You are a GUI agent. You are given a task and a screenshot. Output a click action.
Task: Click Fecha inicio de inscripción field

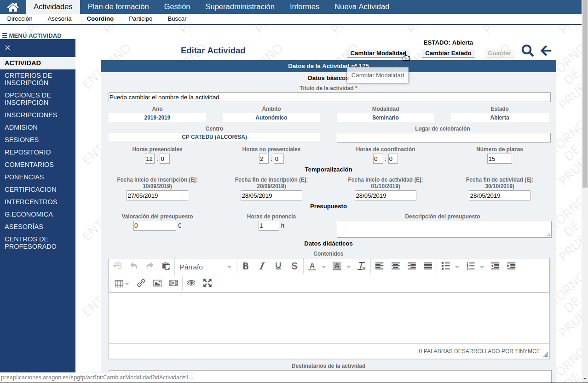click(157, 195)
